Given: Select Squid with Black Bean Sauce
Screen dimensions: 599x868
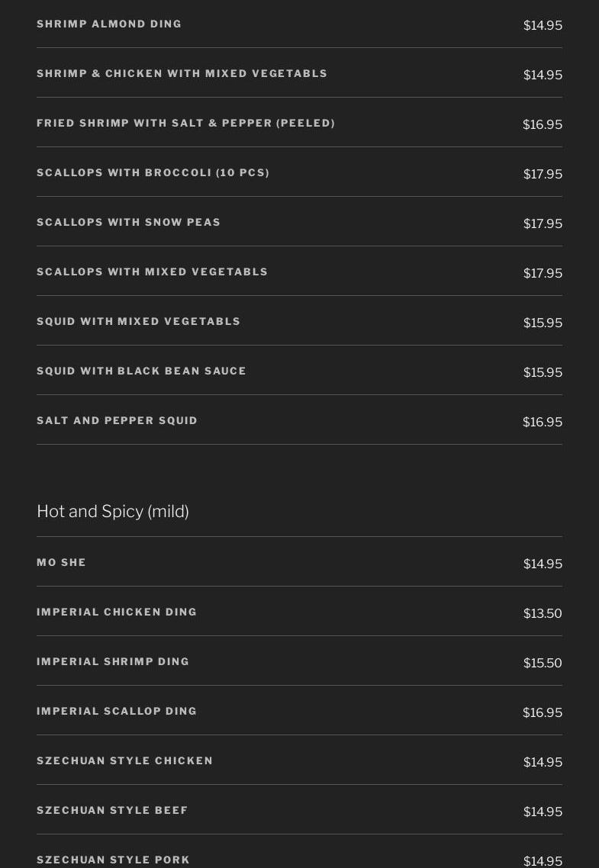Looking at the screenshot, I should pos(141,371).
